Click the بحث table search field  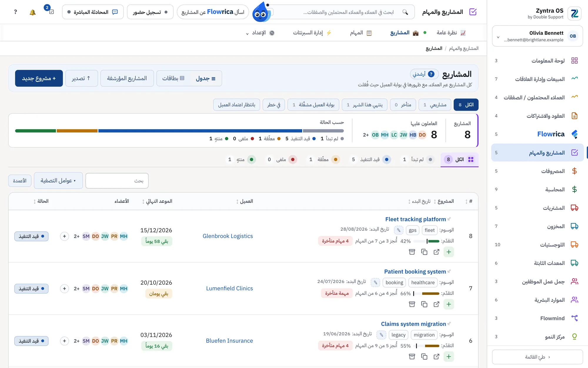tap(117, 181)
